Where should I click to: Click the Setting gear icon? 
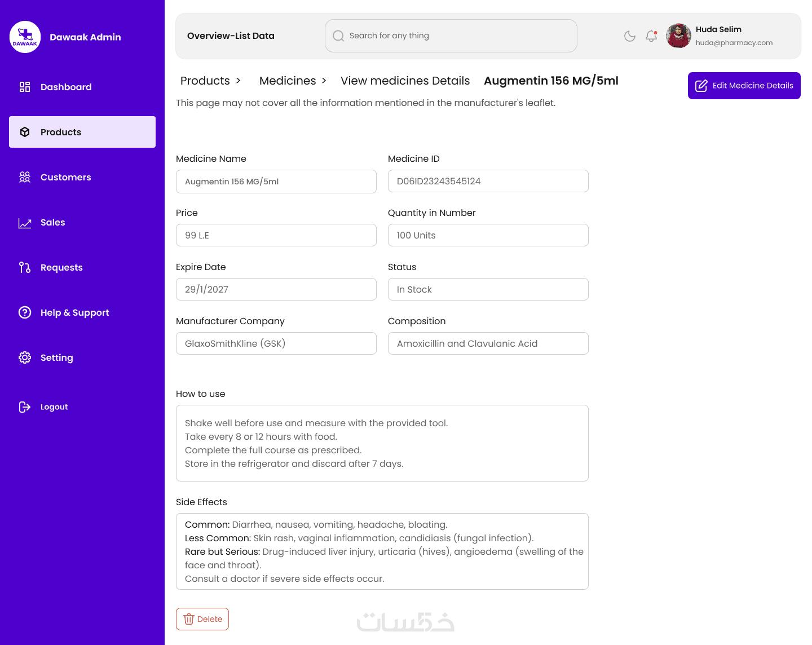coord(25,357)
